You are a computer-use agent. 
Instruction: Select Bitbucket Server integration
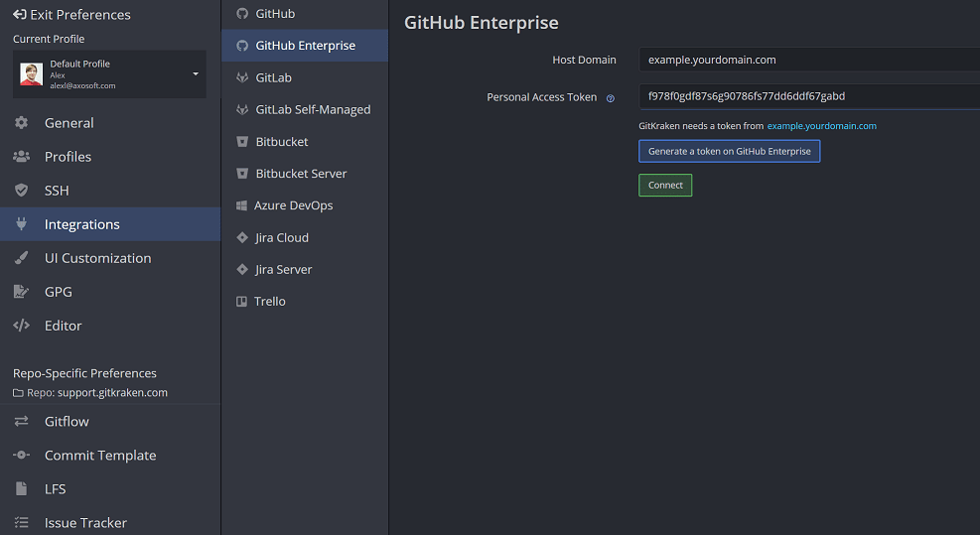[x=301, y=174]
